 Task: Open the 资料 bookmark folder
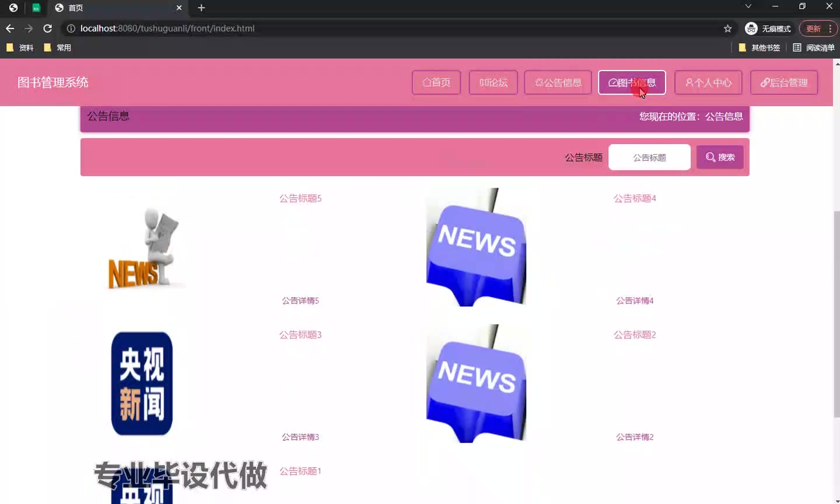[20, 48]
